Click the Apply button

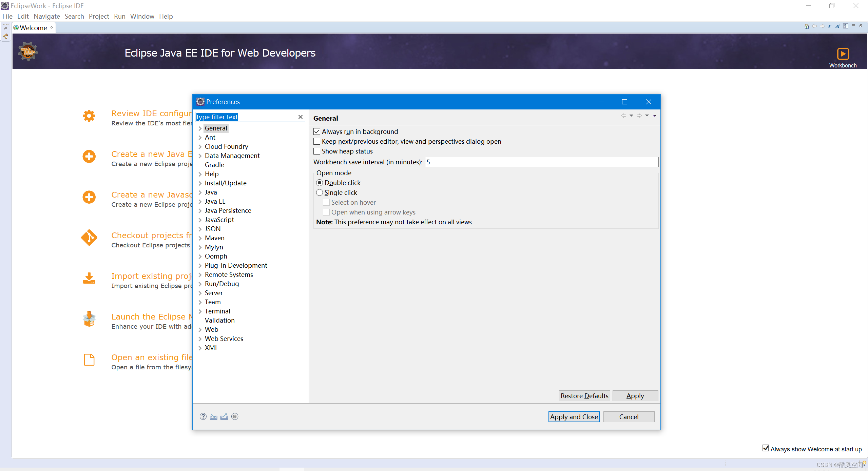(635, 396)
